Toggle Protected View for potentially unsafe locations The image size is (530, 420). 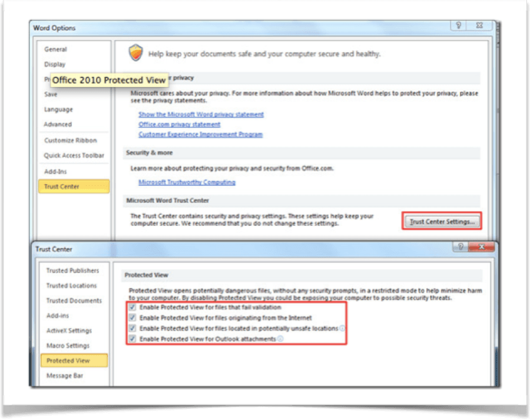[x=132, y=328]
